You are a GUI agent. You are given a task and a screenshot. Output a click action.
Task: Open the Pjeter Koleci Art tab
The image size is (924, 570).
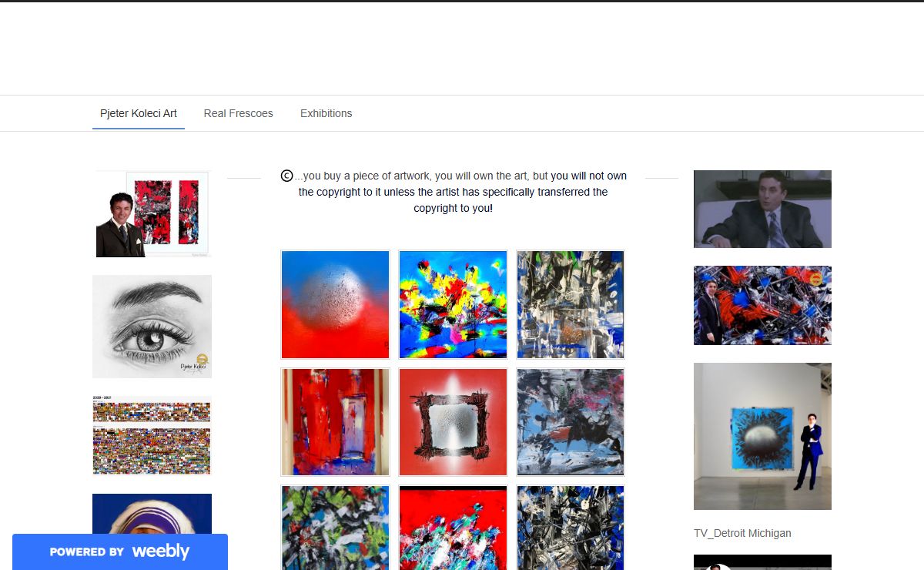coord(139,113)
